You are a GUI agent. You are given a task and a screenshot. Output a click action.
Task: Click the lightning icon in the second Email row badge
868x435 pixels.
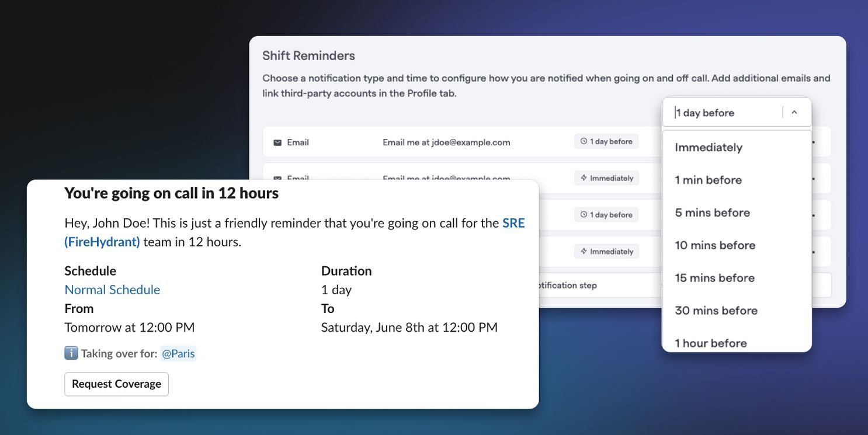584,178
